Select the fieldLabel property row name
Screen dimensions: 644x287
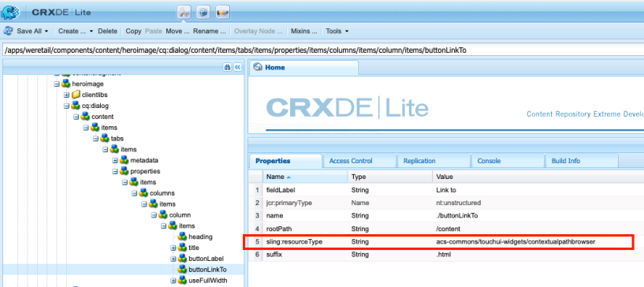281,191
